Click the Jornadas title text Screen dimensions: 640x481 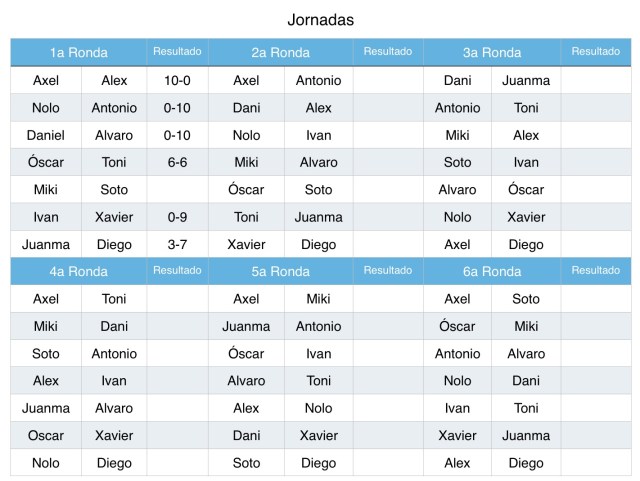[x=320, y=20]
